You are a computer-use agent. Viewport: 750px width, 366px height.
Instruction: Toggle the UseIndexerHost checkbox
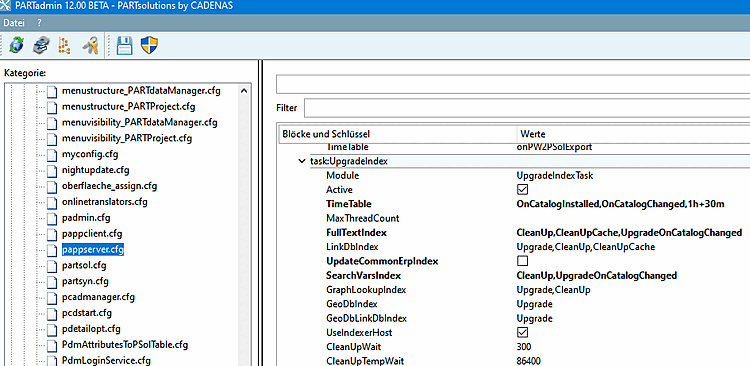(x=522, y=333)
